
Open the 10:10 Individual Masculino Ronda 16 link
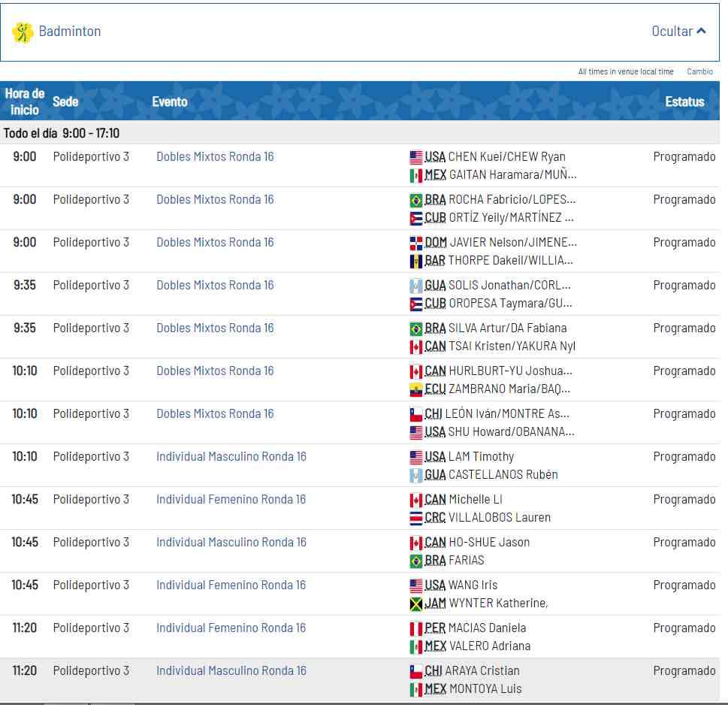pos(231,457)
